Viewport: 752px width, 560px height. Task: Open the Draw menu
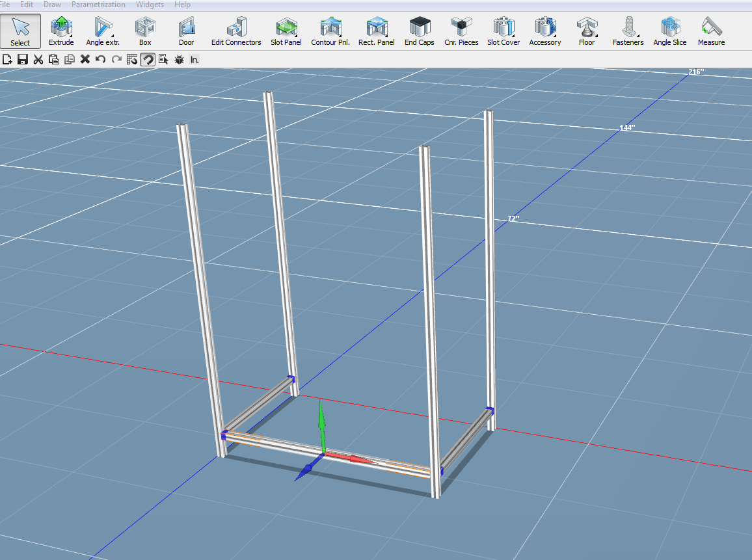(x=52, y=5)
